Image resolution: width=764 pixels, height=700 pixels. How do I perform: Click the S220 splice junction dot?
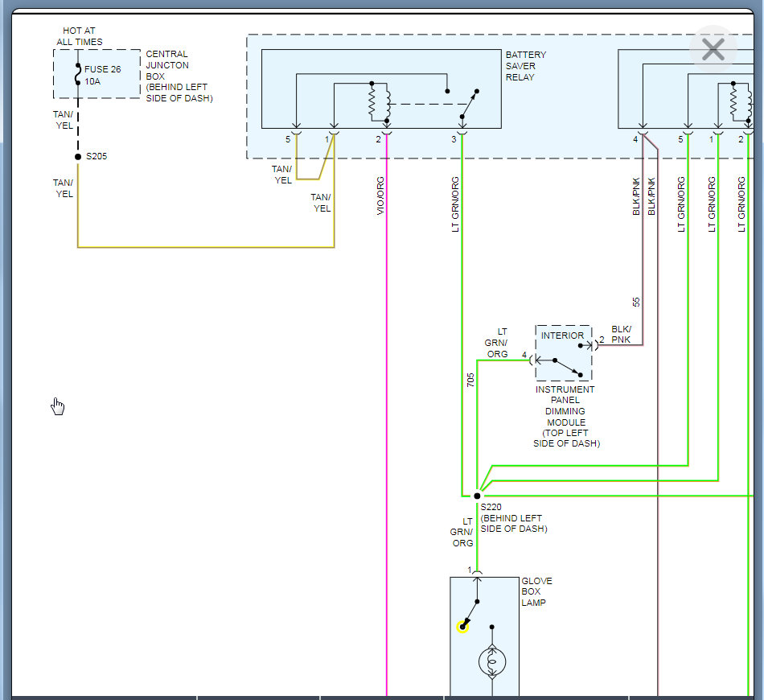tap(477, 496)
